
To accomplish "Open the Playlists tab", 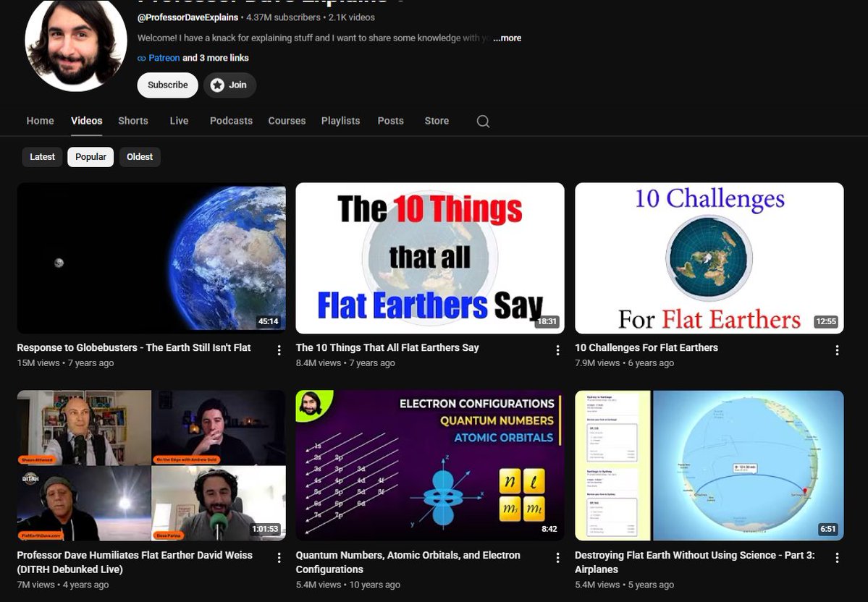I will point(340,121).
